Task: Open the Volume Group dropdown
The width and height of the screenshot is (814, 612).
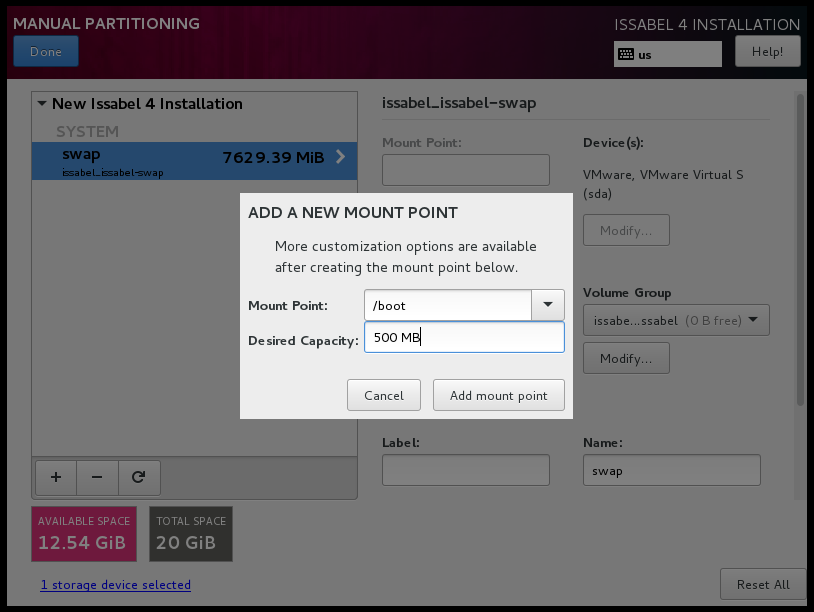Action: point(677,321)
